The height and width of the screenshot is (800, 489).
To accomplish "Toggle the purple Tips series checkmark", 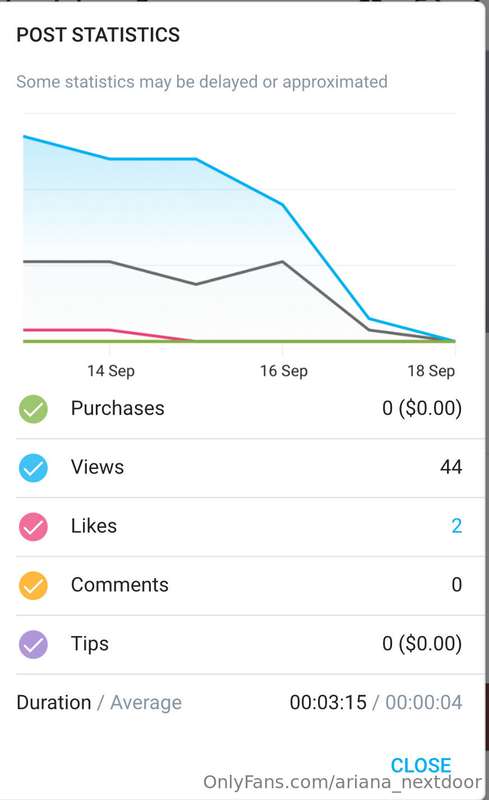I will coord(33,644).
